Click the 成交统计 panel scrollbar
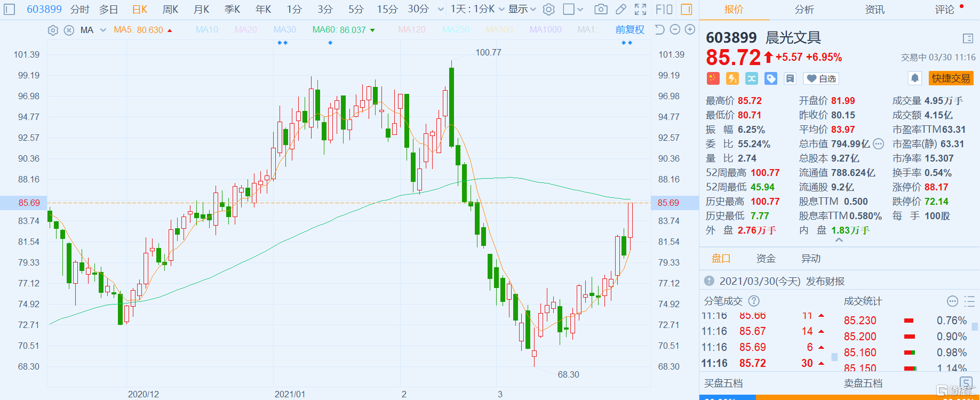Screen dimensions: 980x400 (975, 326)
